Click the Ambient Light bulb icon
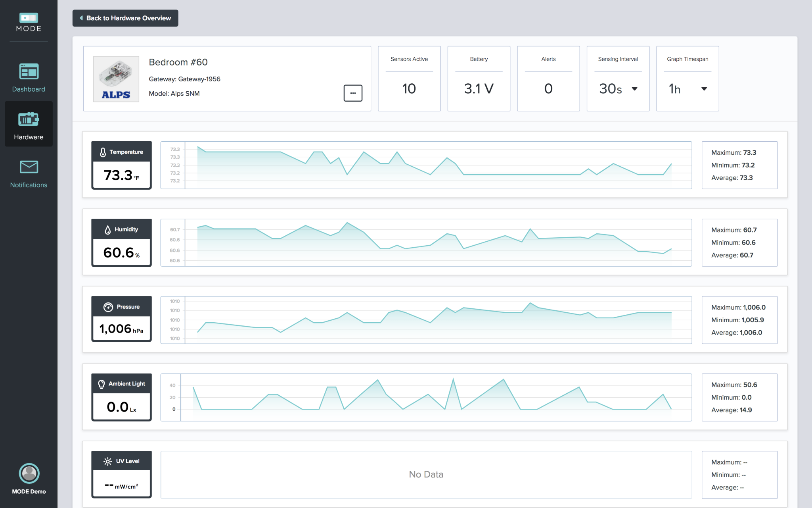812x508 pixels. [101, 384]
